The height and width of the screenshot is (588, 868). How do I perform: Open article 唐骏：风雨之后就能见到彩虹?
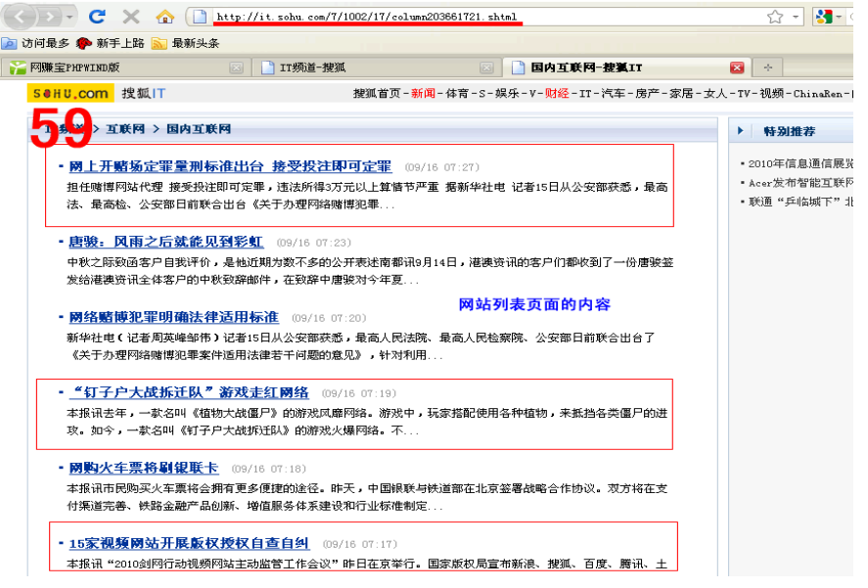click(166, 242)
